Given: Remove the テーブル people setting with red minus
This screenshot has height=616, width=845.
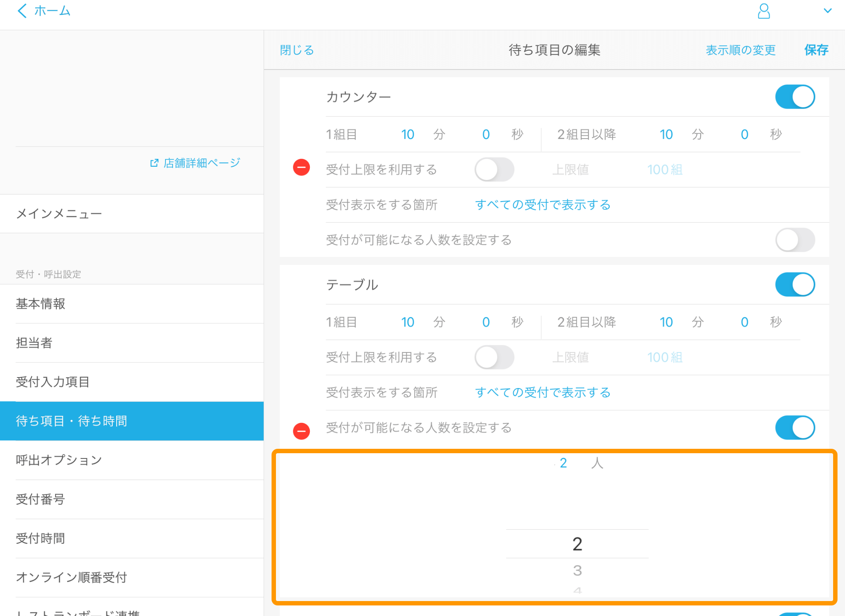Looking at the screenshot, I should tap(301, 431).
